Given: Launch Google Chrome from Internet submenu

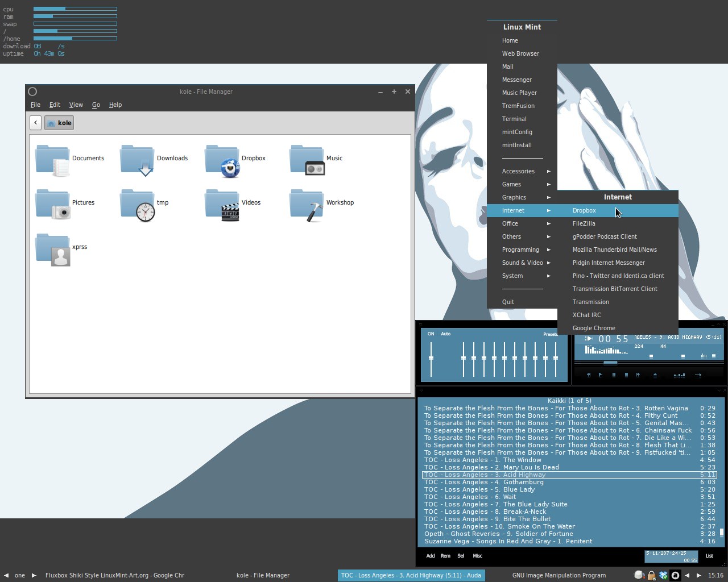Looking at the screenshot, I should pyautogui.click(x=618, y=328).
